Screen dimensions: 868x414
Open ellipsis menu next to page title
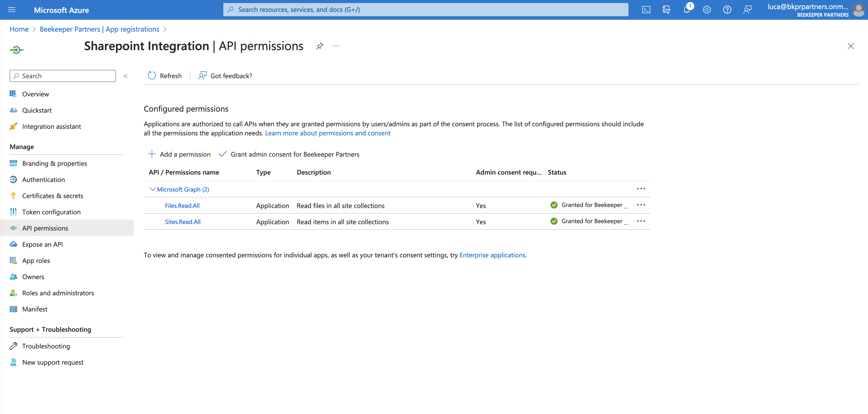(336, 46)
